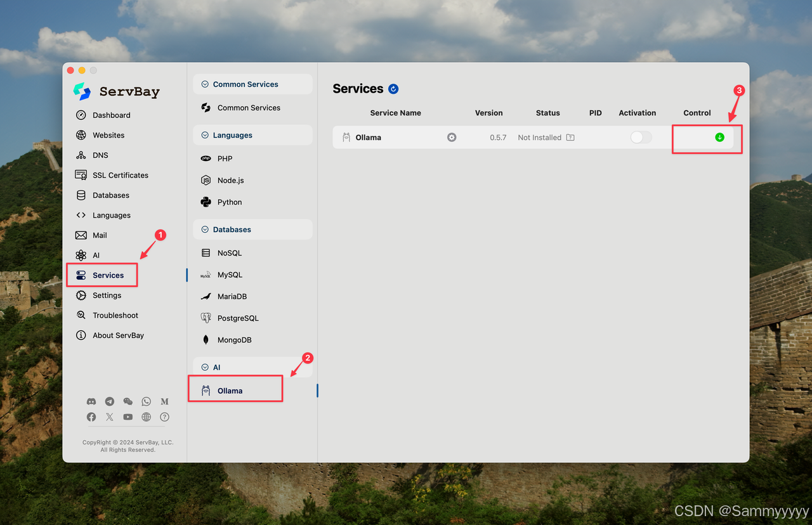Open the log icon beside Not Installed

570,137
